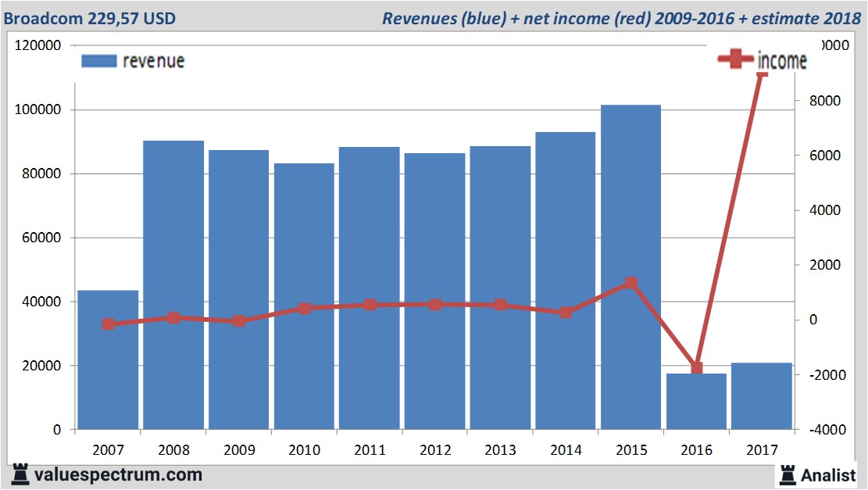
Task: Click the 2012 x-axis label
Action: (x=435, y=449)
